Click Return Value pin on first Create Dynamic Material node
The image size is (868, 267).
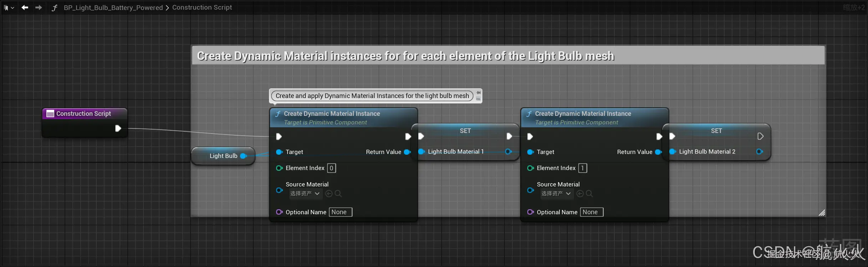(x=407, y=152)
